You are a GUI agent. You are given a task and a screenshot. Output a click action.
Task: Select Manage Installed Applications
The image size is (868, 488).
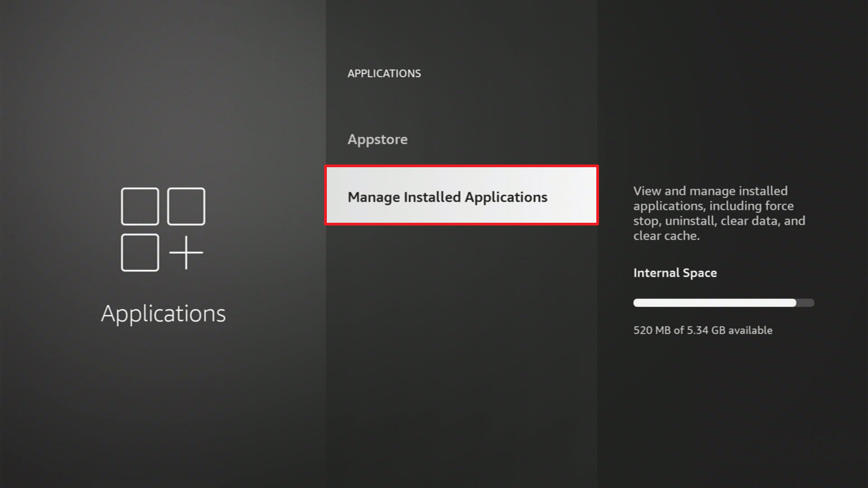point(462,195)
